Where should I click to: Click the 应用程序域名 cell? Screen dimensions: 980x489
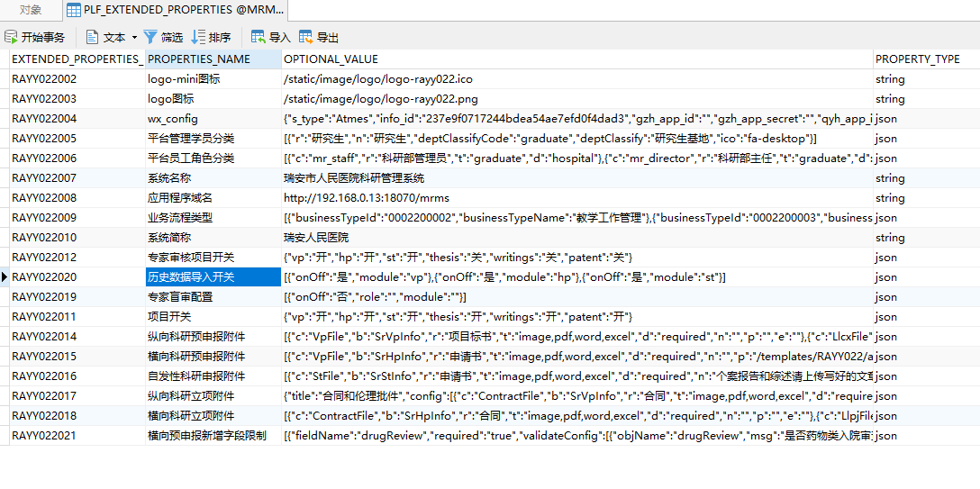coord(213,198)
